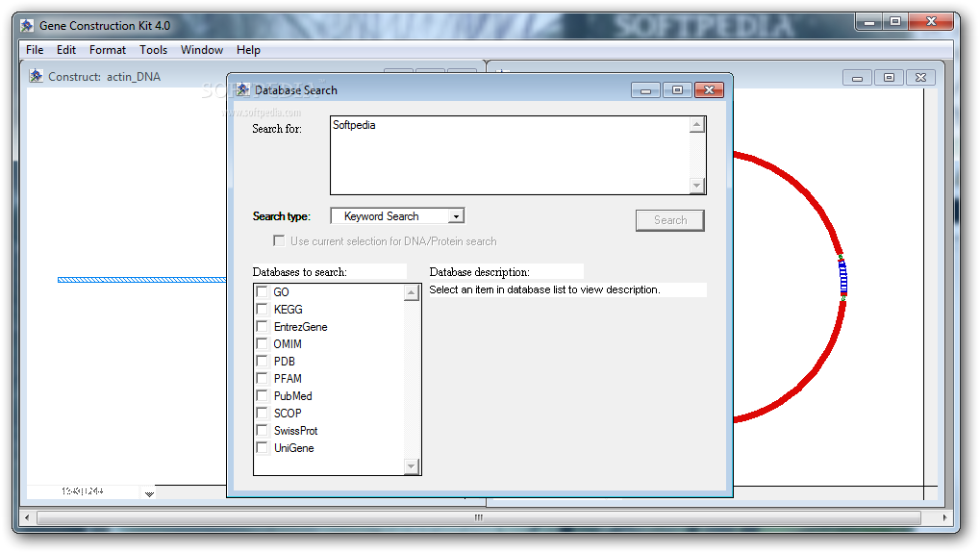This screenshot has height=553, width=980.
Task: Click the down chevron in the construct window's bottom bar
Action: tap(149, 493)
